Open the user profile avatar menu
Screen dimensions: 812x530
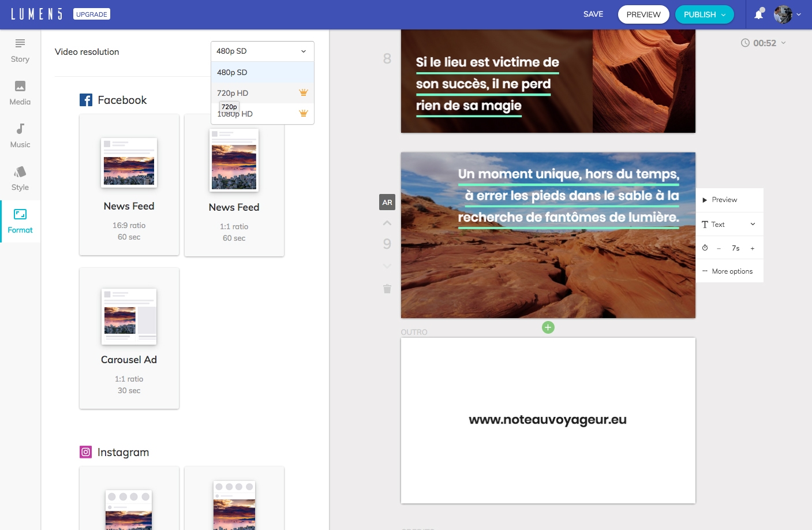(x=787, y=14)
